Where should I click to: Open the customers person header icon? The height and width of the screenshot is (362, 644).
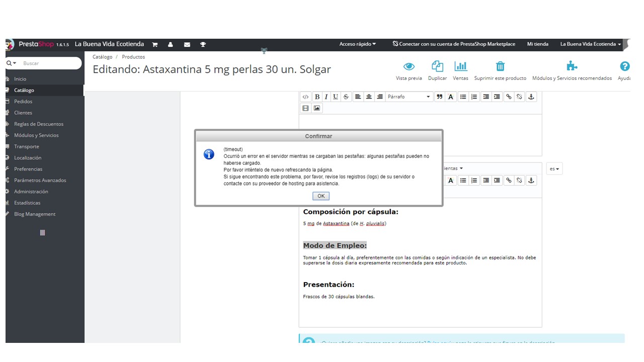(x=171, y=44)
